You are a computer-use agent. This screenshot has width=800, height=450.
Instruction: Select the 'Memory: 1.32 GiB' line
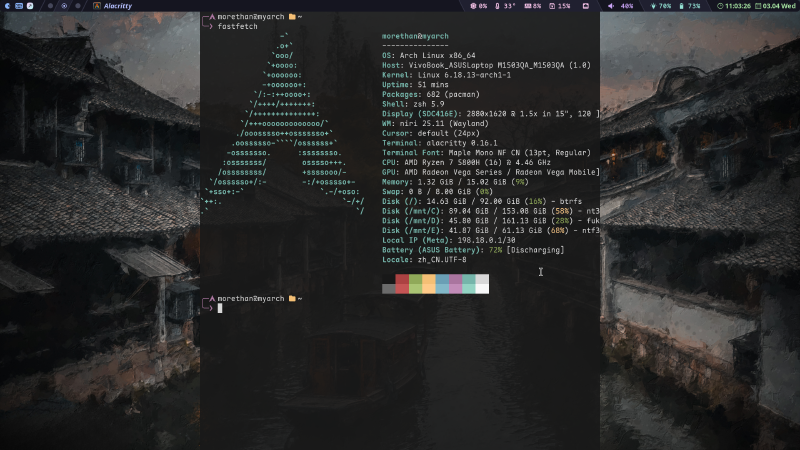[x=455, y=182]
